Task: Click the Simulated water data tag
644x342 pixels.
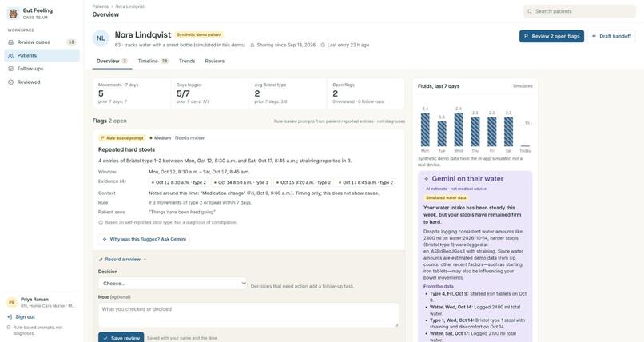Action: tap(446, 198)
